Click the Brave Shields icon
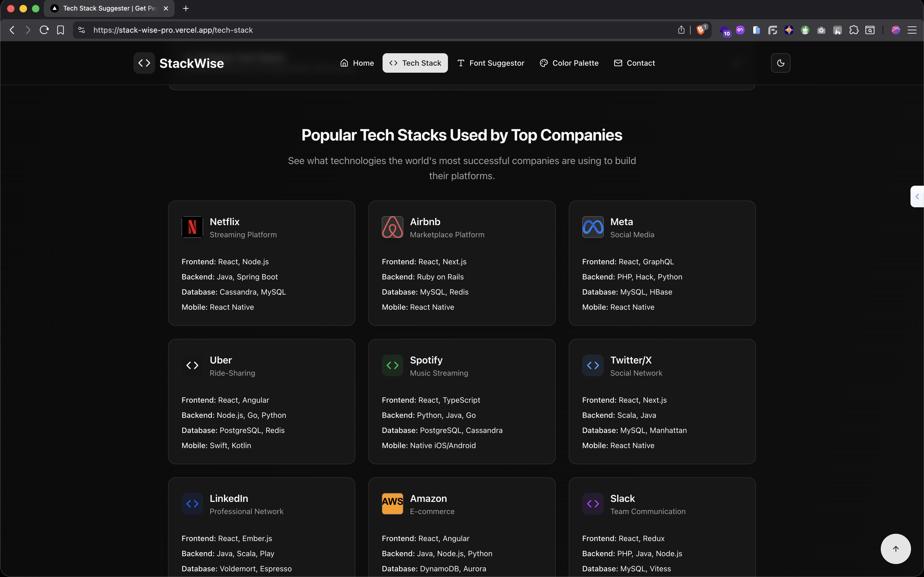Image resolution: width=924 pixels, height=577 pixels. click(701, 30)
